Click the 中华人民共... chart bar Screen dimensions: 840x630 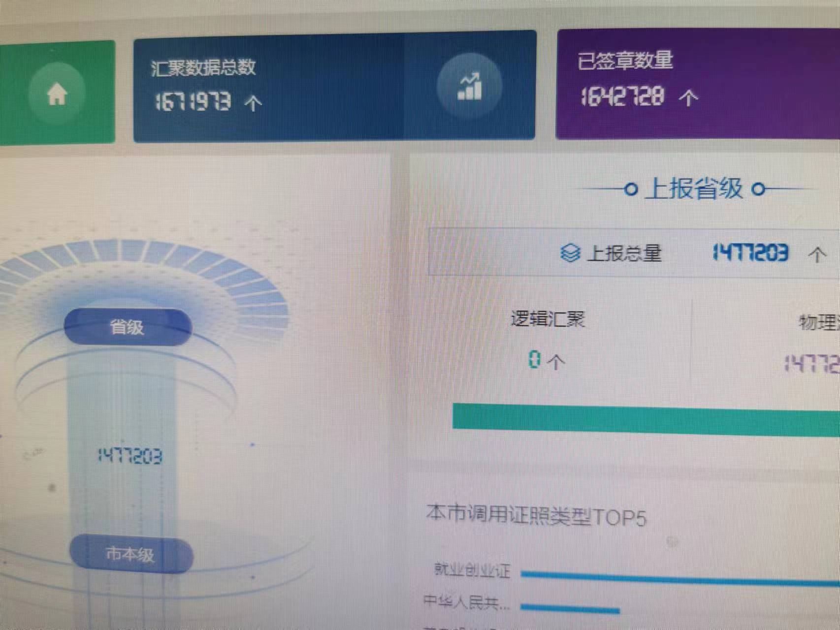tap(570, 609)
